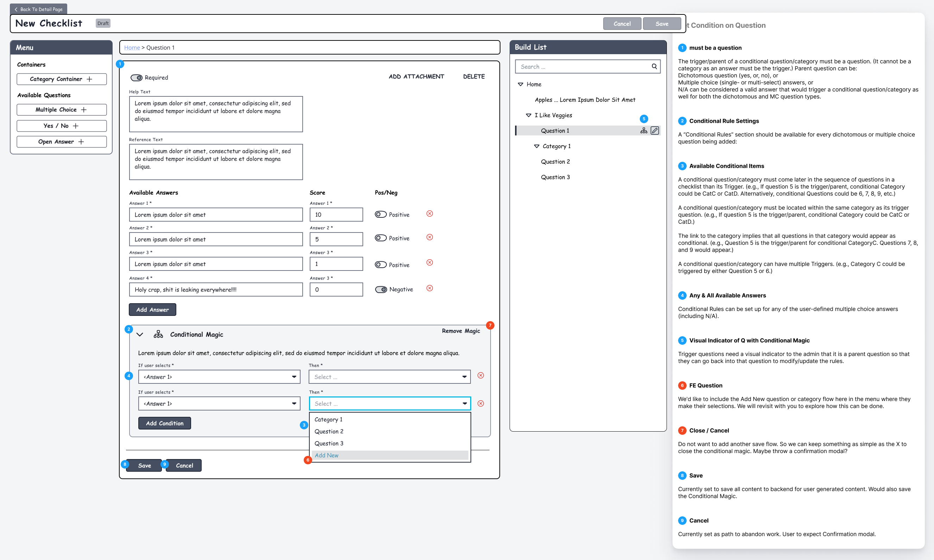Viewport: 934px width, 560px height.
Task: Add a Category Container
Action: pos(62,79)
